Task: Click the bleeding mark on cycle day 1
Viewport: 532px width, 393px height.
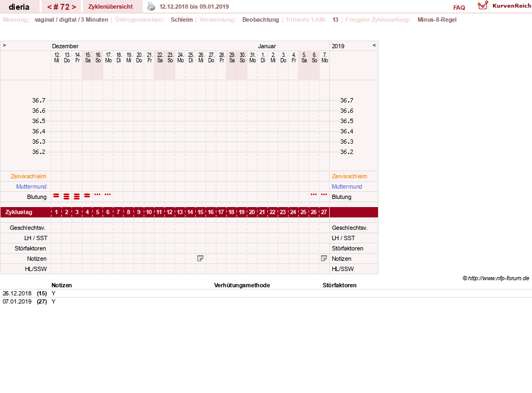Action: point(56,196)
